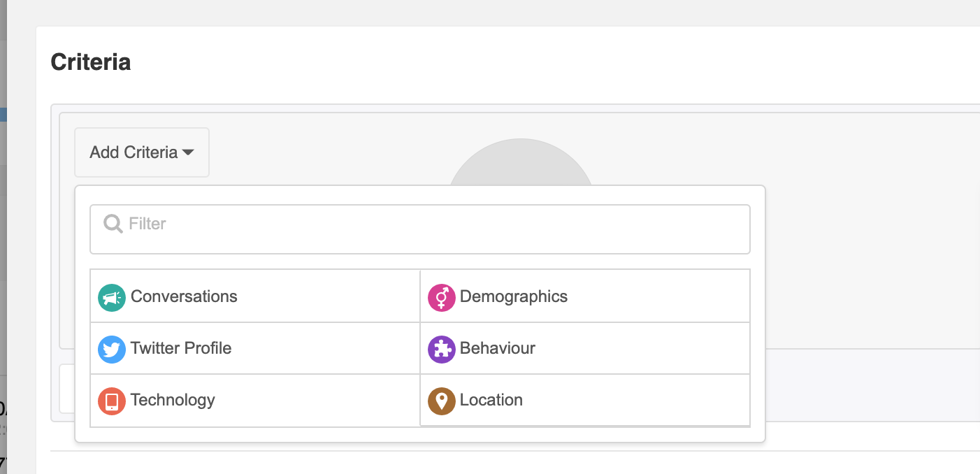
Task: Click the blue Twitter bird icon
Action: click(112, 350)
